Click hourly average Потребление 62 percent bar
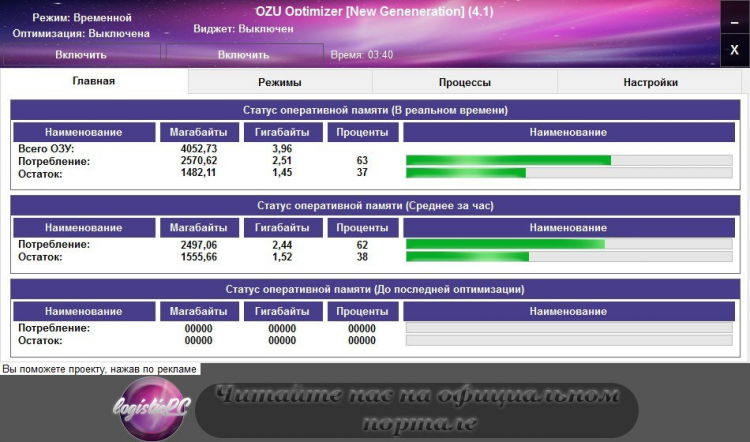The height and width of the screenshot is (442, 750). [x=569, y=244]
